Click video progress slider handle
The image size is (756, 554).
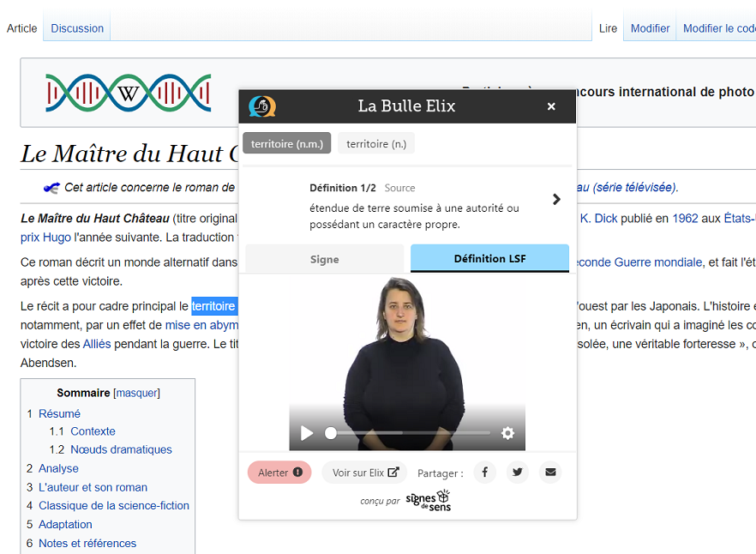(x=331, y=433)
